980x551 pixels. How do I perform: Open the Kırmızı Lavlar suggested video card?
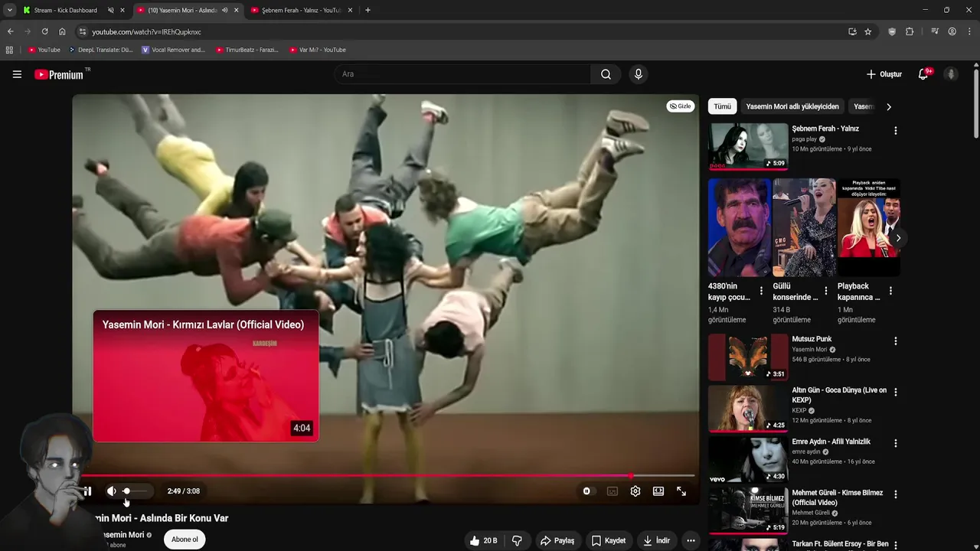coord(205,376)
